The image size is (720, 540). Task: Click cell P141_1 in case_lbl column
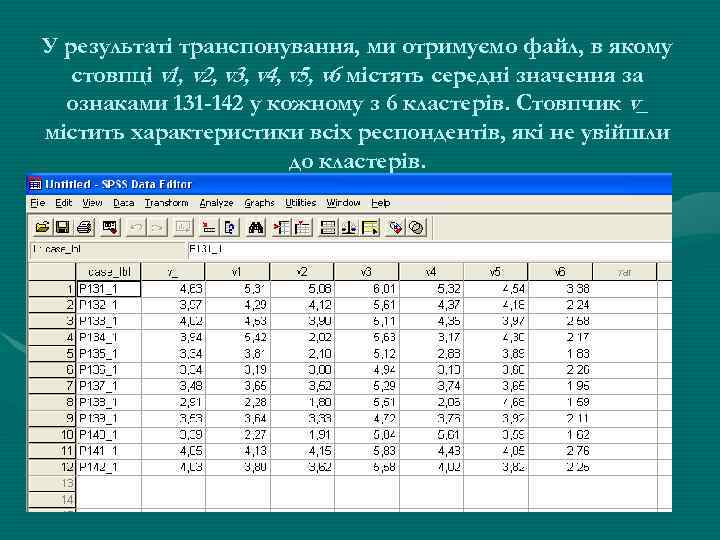coord(109,450)
